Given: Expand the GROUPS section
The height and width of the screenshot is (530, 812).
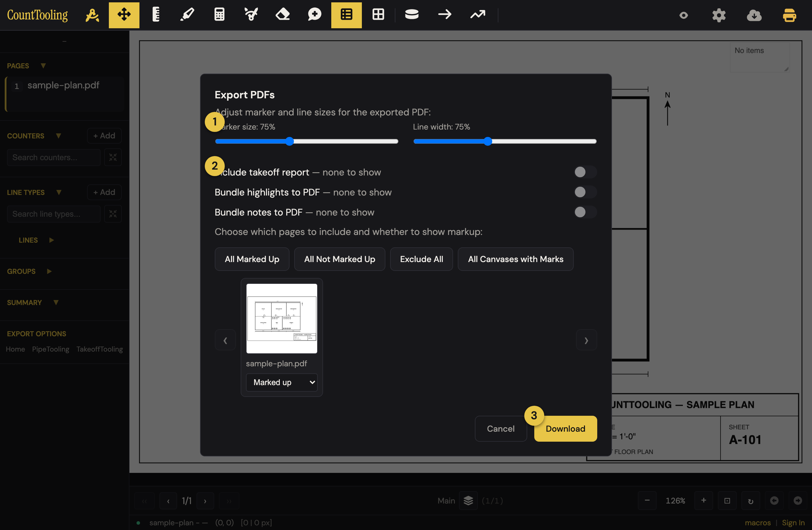Looking at the screenshot, I should point(49,271).
